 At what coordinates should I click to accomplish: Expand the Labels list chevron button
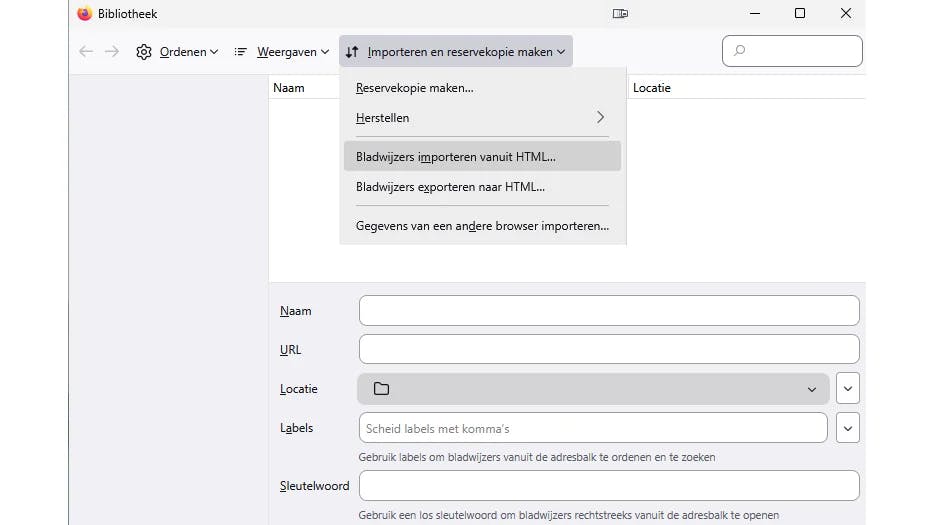[848, 428]
